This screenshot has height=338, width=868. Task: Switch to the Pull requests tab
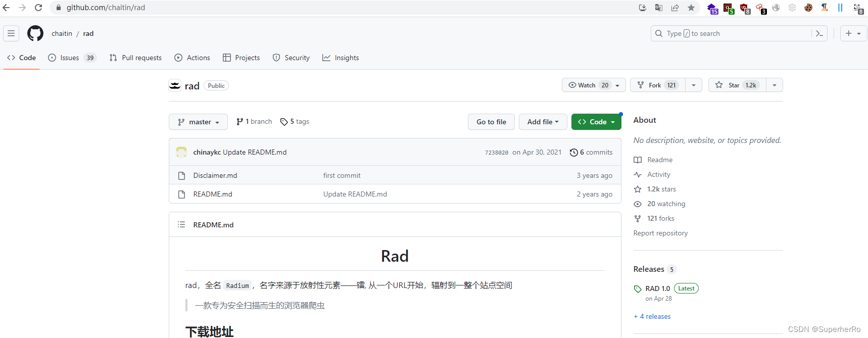point(135,58)
